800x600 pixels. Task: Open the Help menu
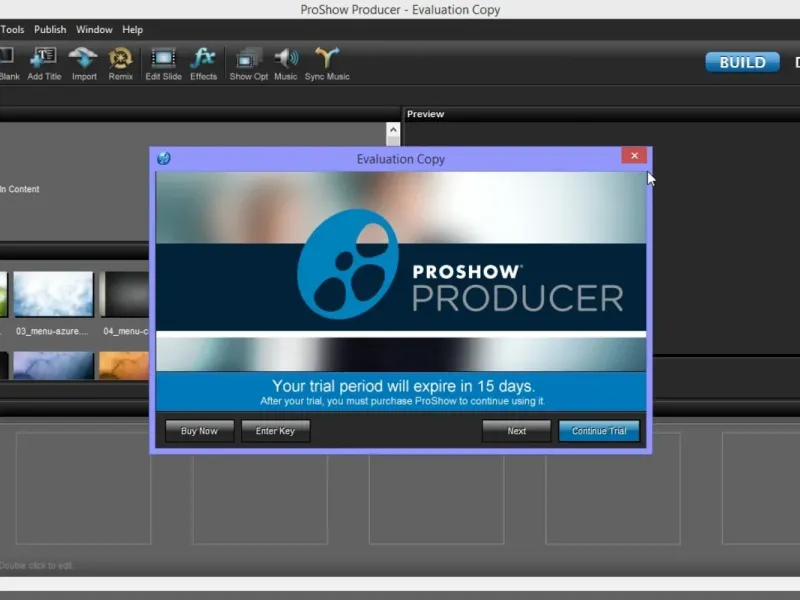tap(132, 30)
